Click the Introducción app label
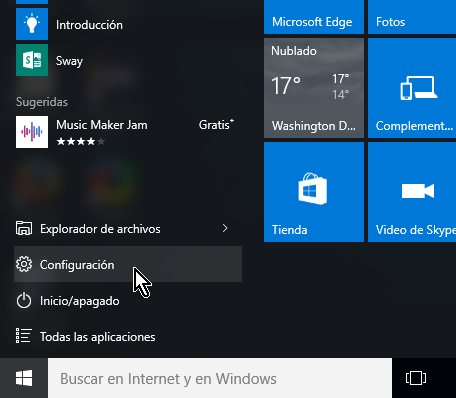The image size is (456, 398). [89, 25]
